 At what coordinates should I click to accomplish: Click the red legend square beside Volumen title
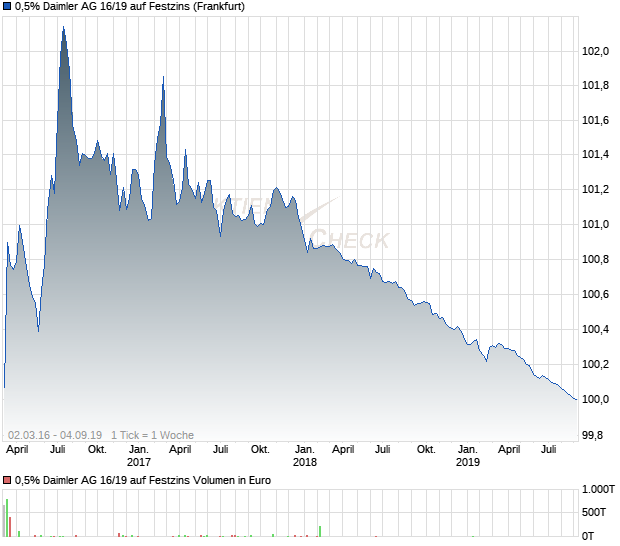click(7, 480)
